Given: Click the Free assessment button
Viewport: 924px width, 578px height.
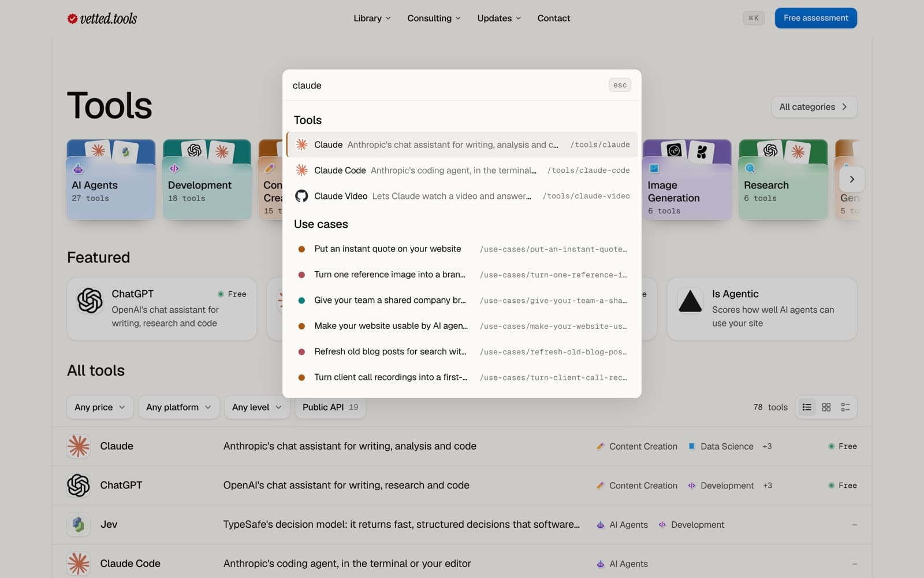Looking at the screenshot, I should click(x=815, y=18).
